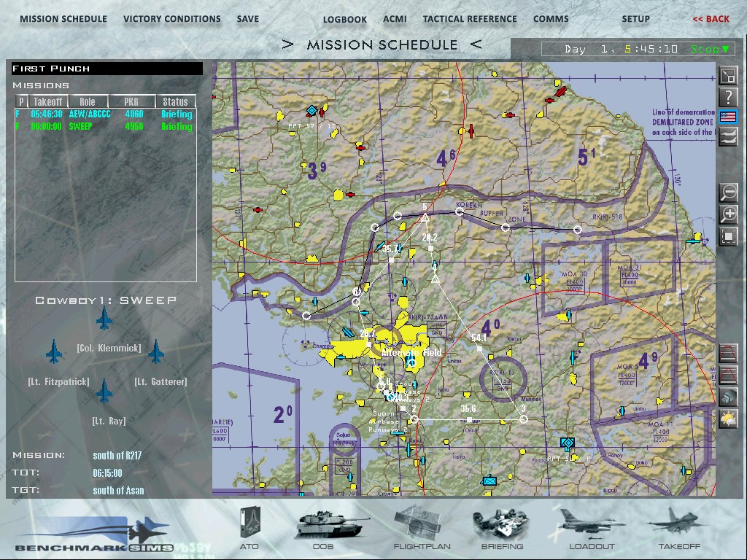
Task: Select the SWEEP mission at 06:00:00
Action: [104, 127]
